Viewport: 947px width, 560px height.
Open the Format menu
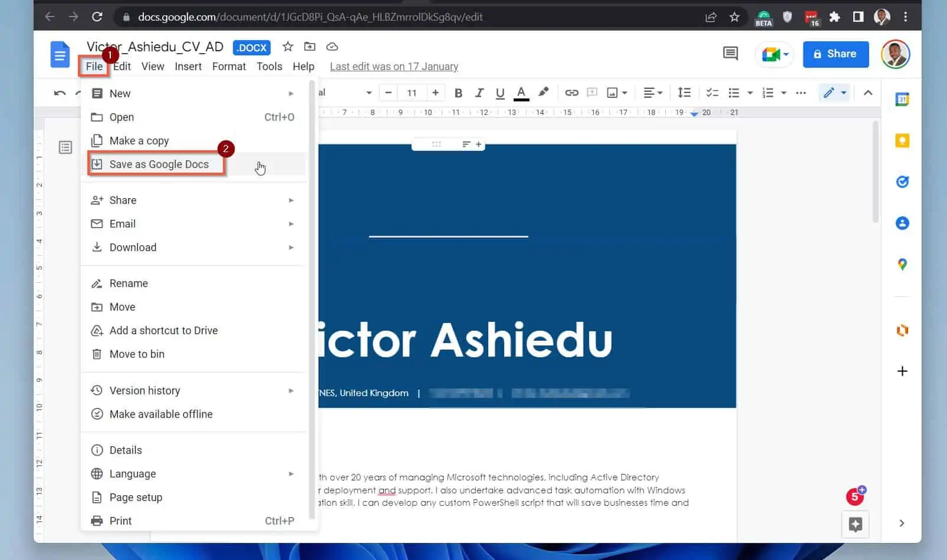(x=229, y=66)
